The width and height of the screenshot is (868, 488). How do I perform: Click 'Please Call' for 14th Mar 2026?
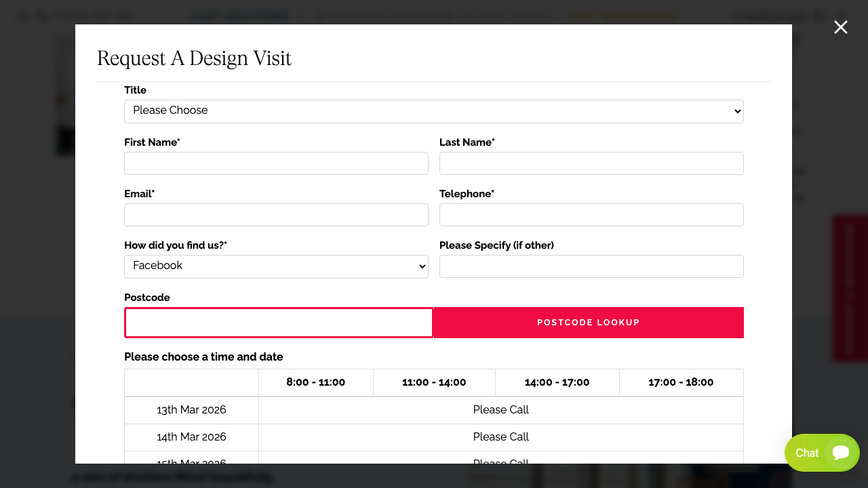point(500,437)
